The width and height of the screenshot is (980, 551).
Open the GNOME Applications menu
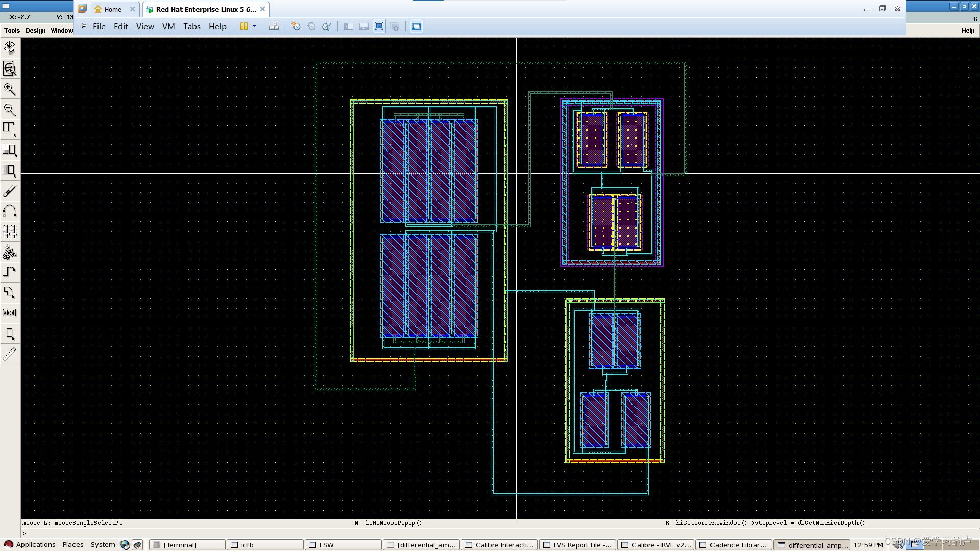[x=35, y=544]
